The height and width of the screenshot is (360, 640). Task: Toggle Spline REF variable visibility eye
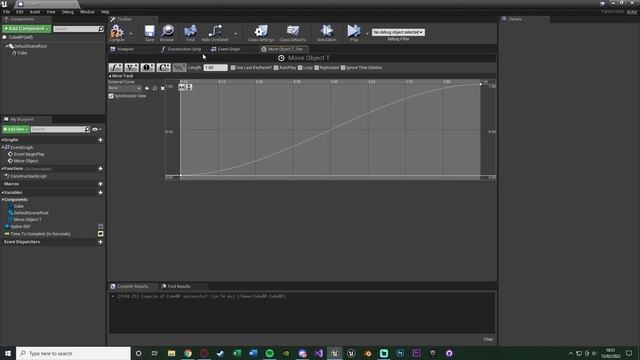(100, 227)
